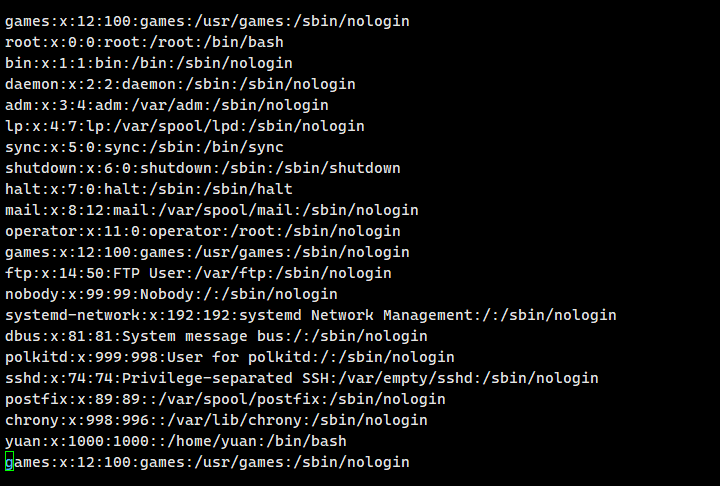Click the shutdown:x:6:0 entry line
This screenshot has height=486, width=720.
point(202,168)
